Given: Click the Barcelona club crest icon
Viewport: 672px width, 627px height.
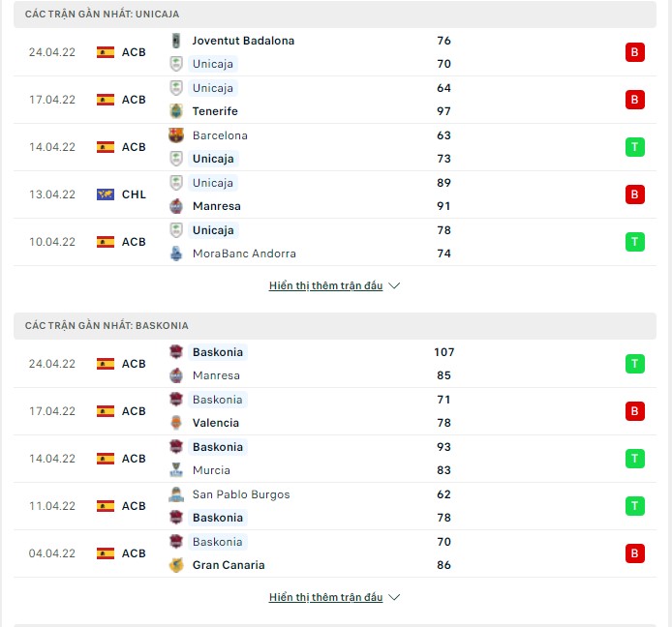Looking at the screenshot, I should click(x=176, y=135).
